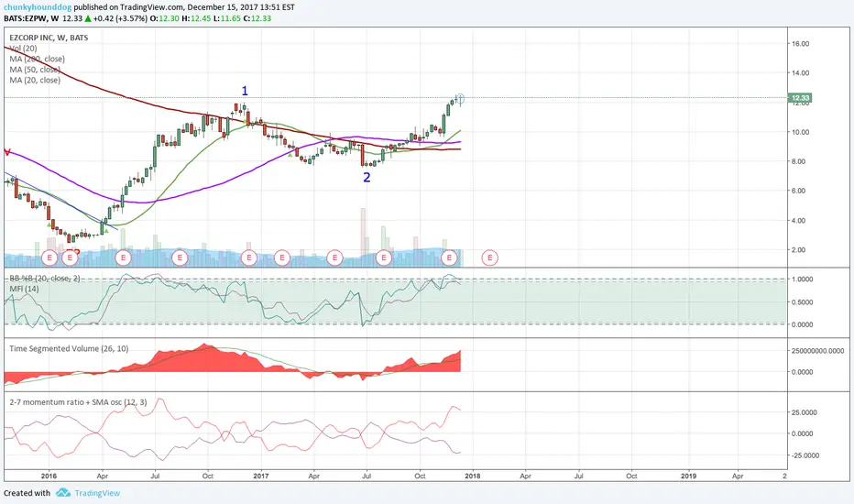Click the 10.00 price axis label

[800, 132]
